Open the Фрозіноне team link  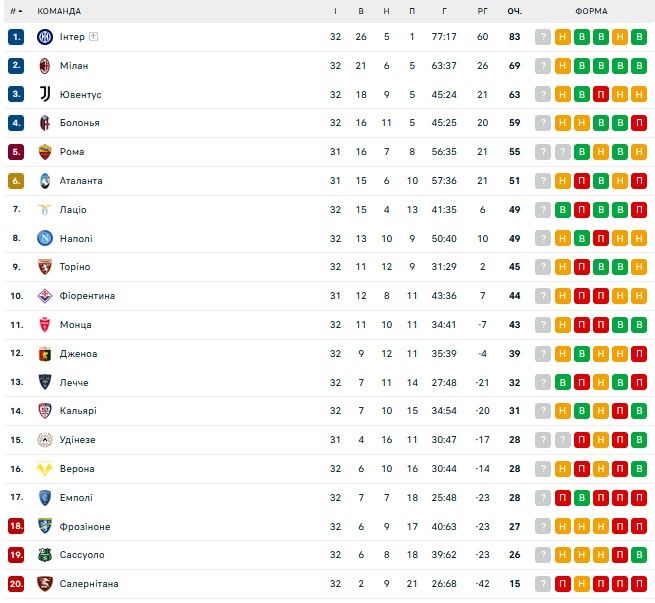coord(85,527)
